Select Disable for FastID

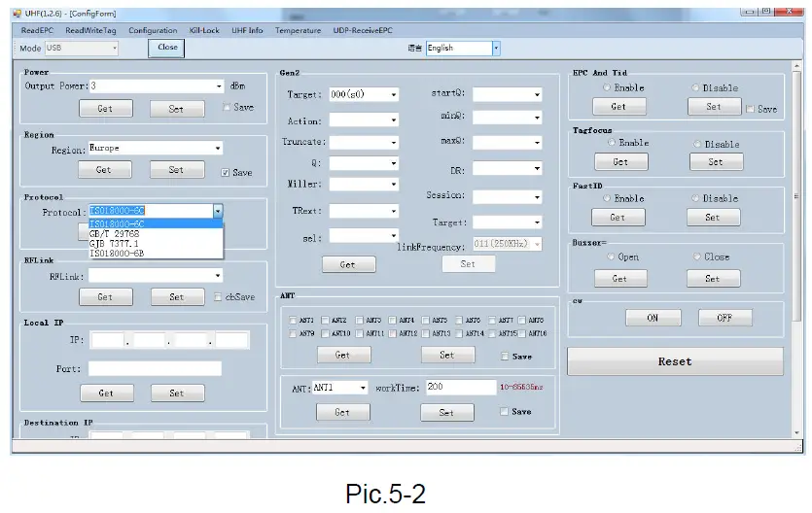click(x=695, y=198)
